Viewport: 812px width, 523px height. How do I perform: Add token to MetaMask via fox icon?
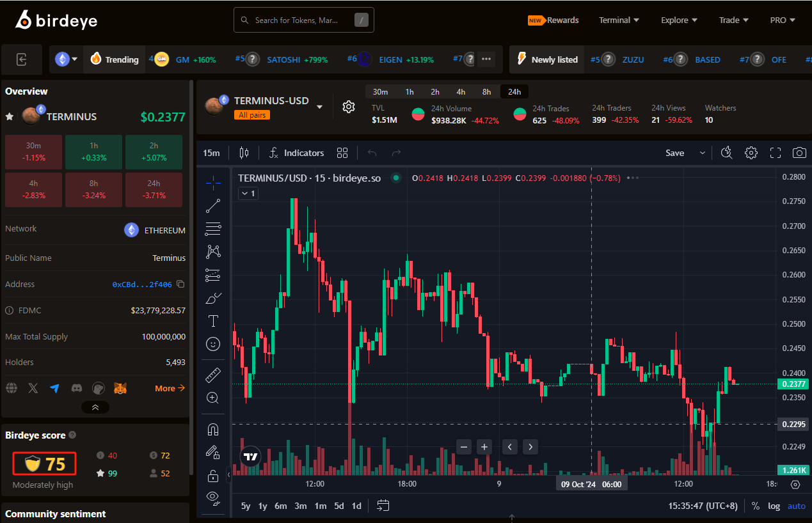[120, 388]
